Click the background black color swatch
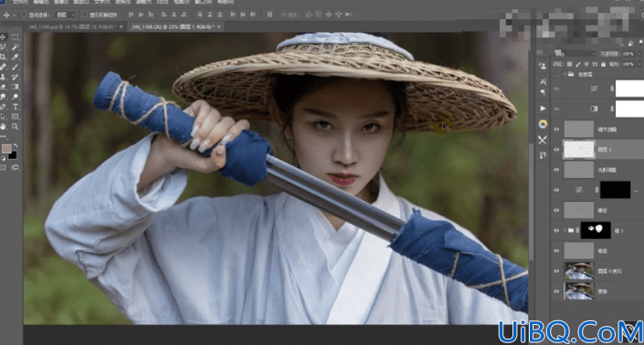This screenshot has width=644, height=345. pos(13,155)
